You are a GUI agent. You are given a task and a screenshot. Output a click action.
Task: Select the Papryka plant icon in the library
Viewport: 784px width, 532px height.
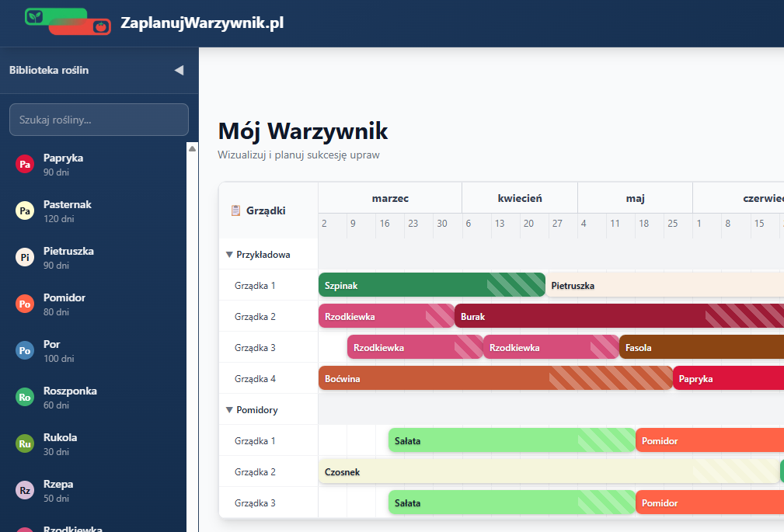coord(24,164)
